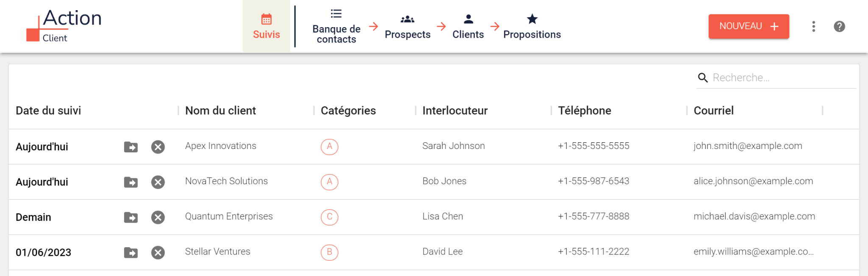Switch to the Clients section
Viewport: 868px width, 276px height.
click(468, 26)
